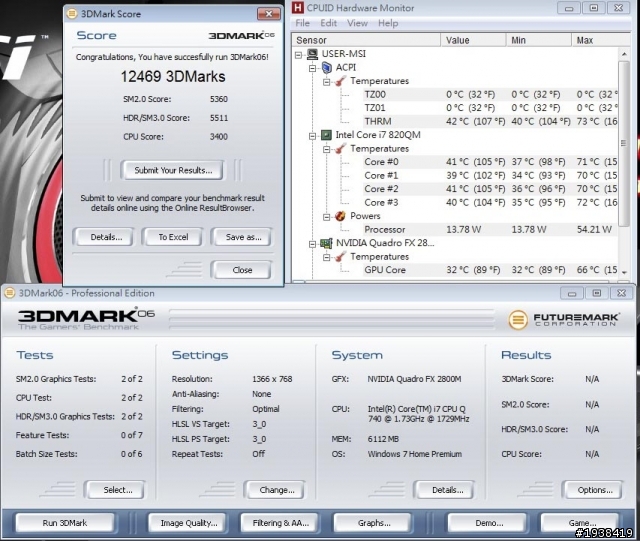Click Select button under Tests
Viewport: 640px width, 541px height.
[115, 490]
